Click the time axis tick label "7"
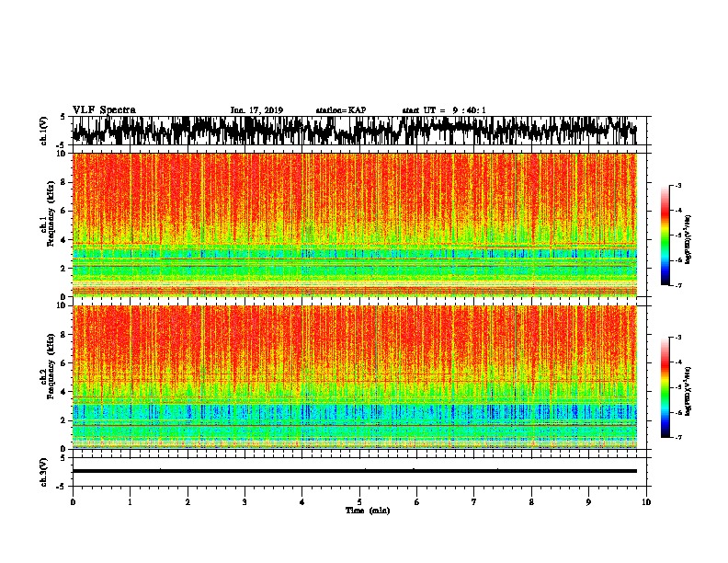The width and height of the screenshot is (728, 563). (x=474, y=502)
